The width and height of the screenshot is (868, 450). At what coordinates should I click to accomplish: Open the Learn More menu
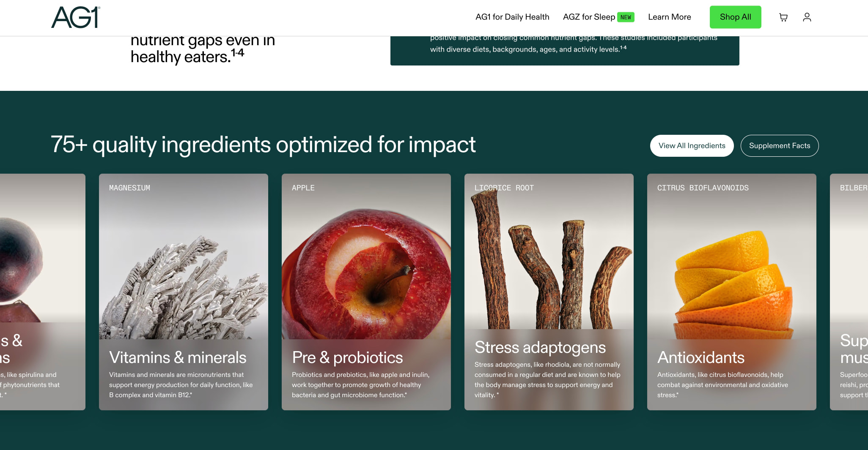pos(670,17)
